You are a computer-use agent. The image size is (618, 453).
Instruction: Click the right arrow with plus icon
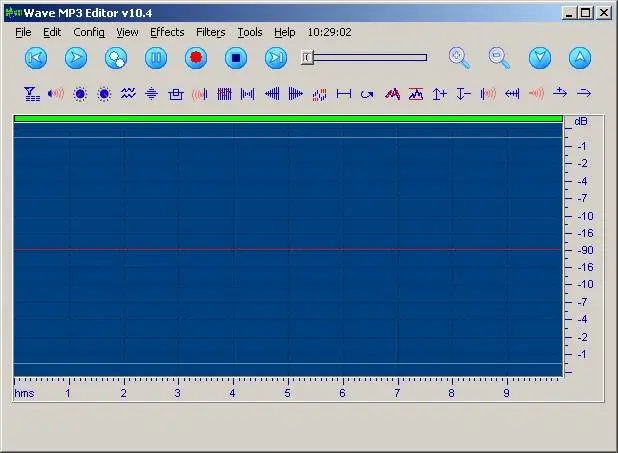coord(560,93)
